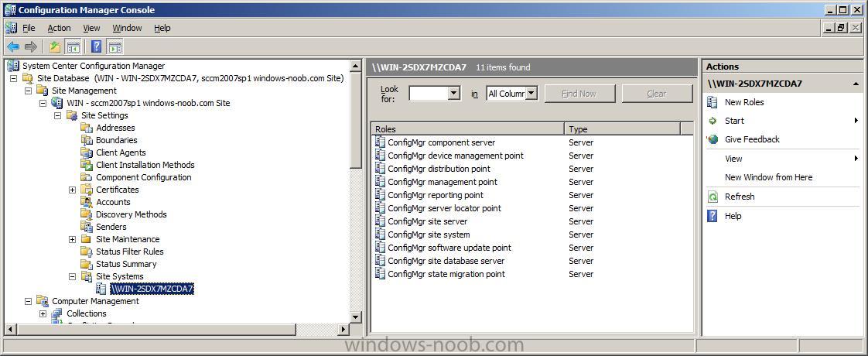Select the \\WIN-2SDX7MZCDA7 site system node
Image resolution: width=868 pixels, height=356 pixels.
pyautogui.click(x=152, y=289)
